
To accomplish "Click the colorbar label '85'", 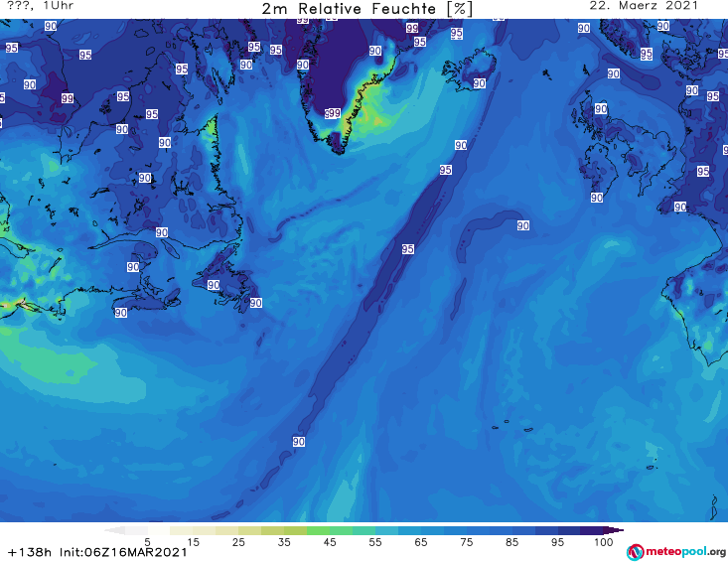I will pyautogui.click(x=511, y=541).
